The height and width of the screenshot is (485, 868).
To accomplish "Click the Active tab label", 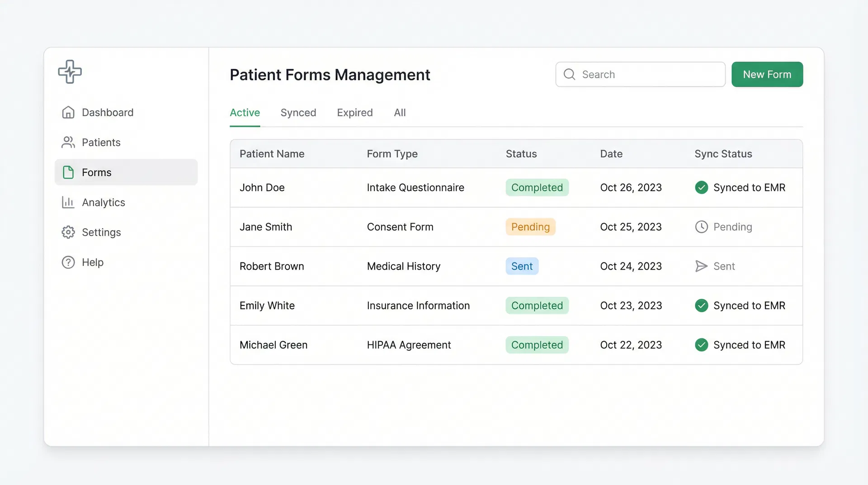I will click(245, 113).
